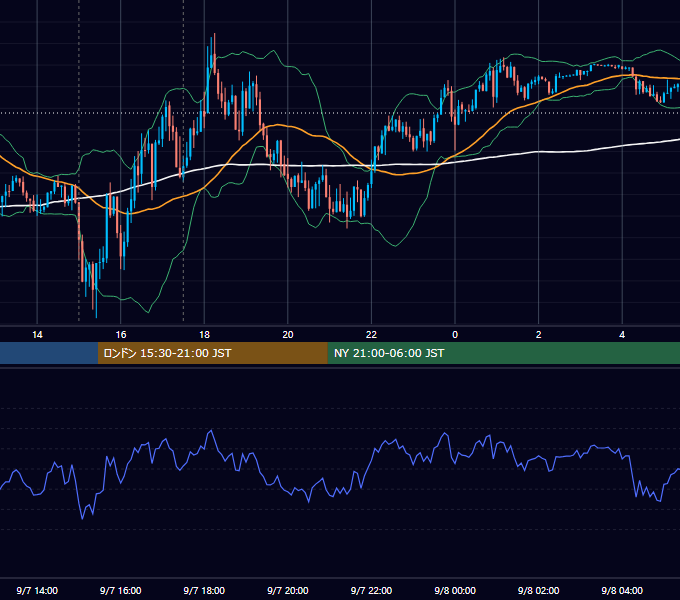680x600 pixels.
Task: Click the 4 hour axis label
Action: point(622,335)
